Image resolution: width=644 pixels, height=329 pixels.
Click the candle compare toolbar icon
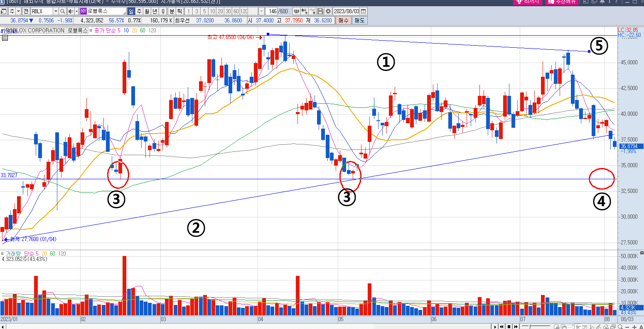pyautogui.click(x=305, y=11)
